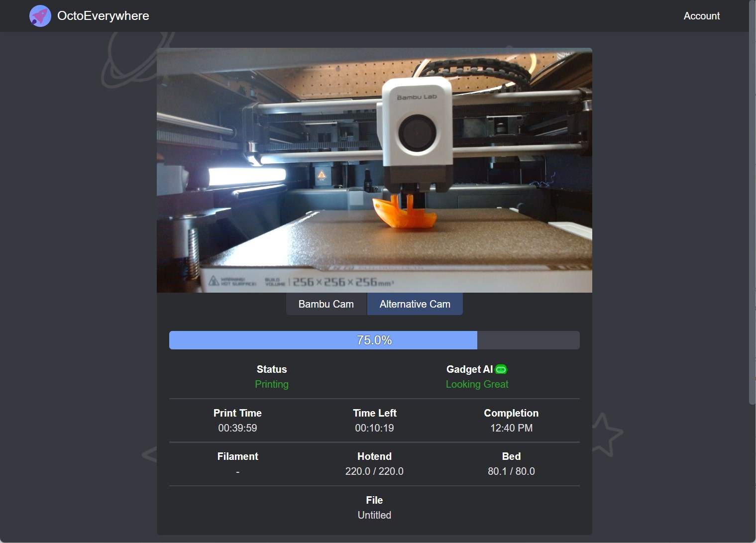Click the robot icon beside Gadget AI heading
The width and height of the screenshot is (756, 543).
point(501,369)
